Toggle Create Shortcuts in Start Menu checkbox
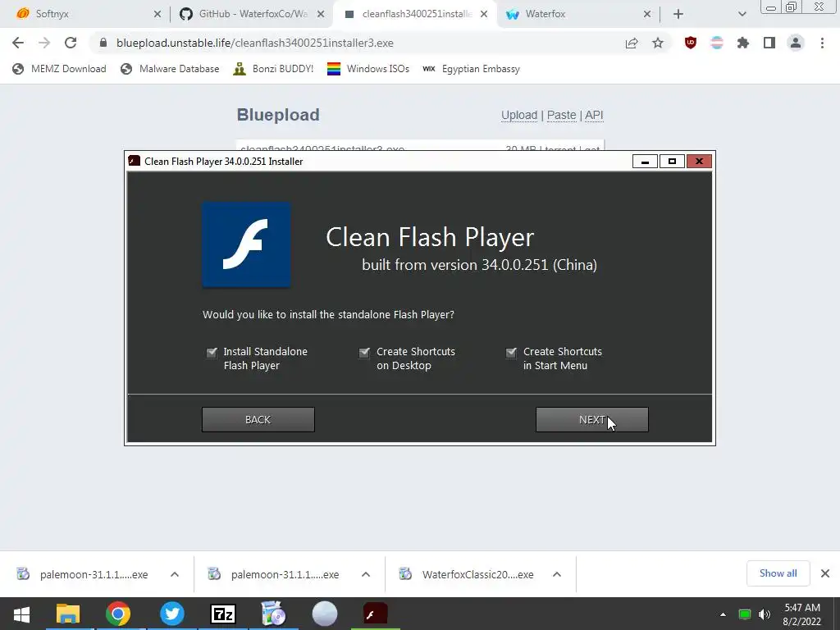 point(511,352)
